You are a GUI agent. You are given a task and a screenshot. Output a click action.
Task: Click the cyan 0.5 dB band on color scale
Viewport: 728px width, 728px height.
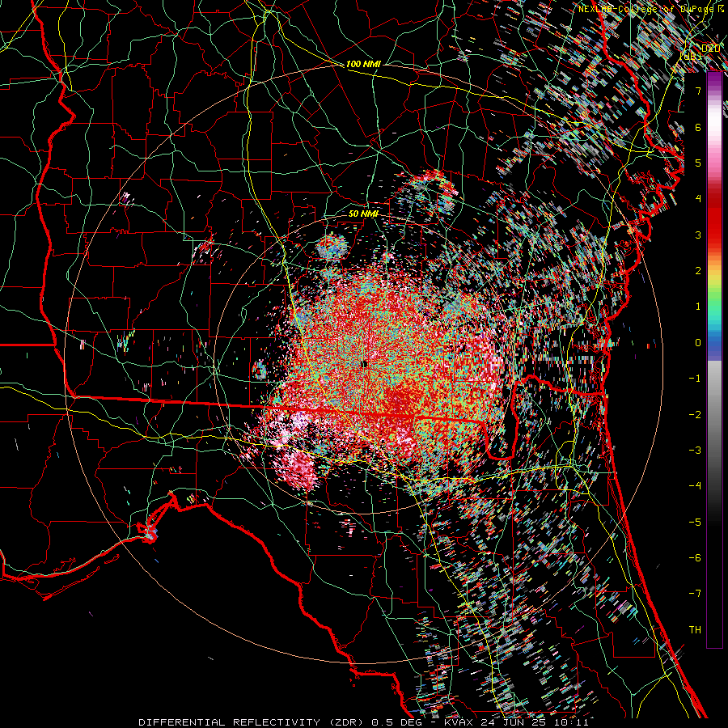click(x=714, y=324)
